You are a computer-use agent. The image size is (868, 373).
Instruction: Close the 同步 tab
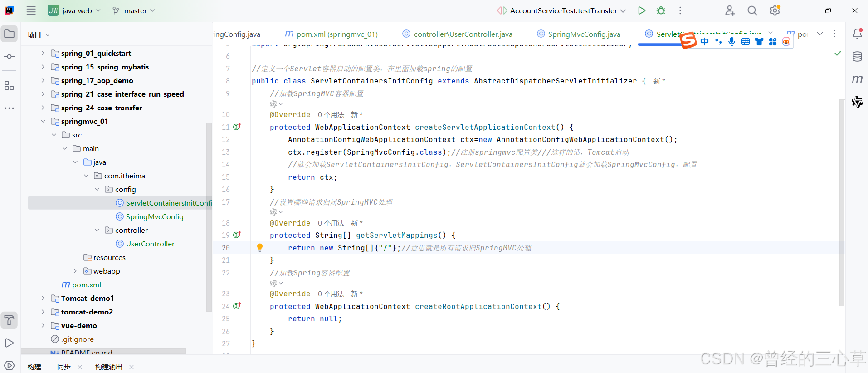point(80,367)
